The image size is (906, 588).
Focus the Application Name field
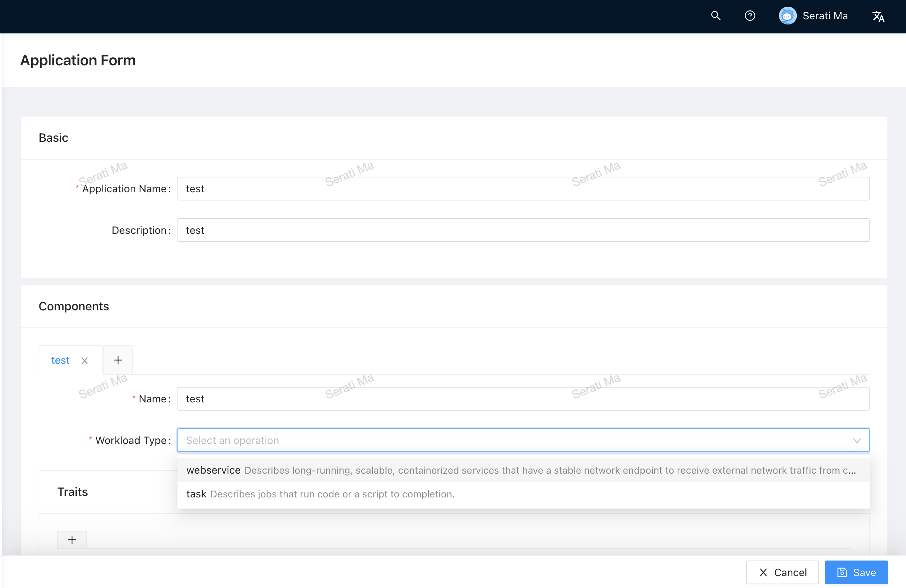(x=523, y=188)
